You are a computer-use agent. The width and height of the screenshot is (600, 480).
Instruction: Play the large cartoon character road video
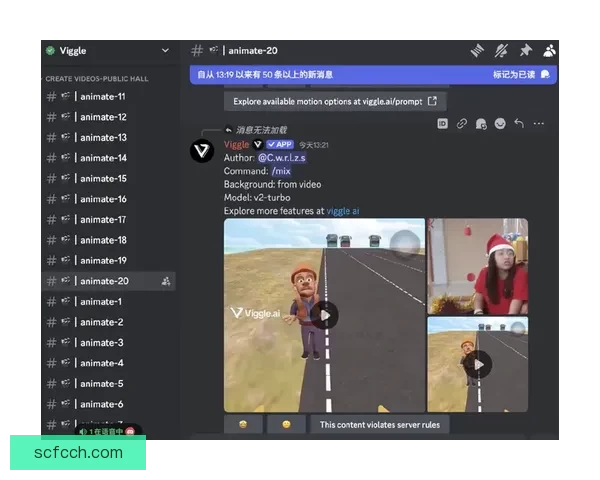[324, 315]
